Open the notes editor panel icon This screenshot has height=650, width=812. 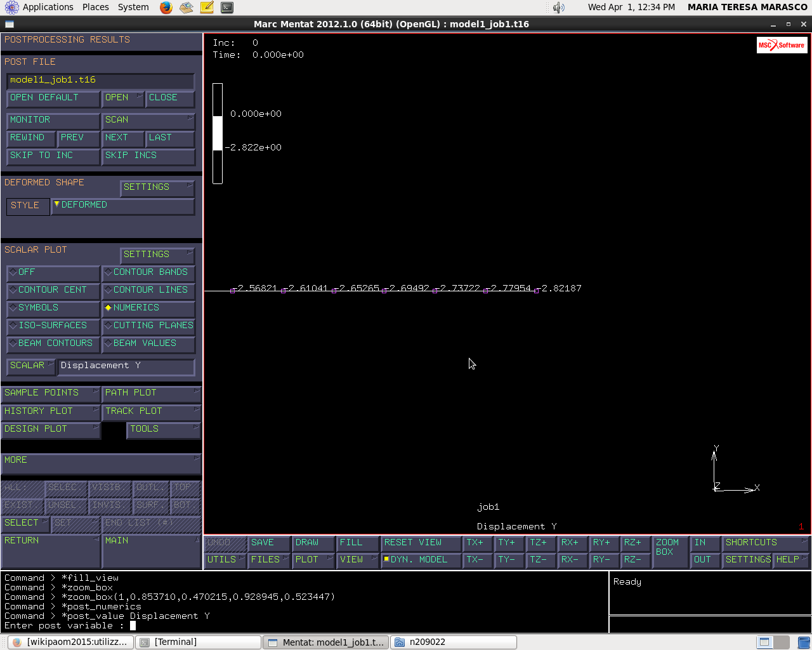click(x=207, y=8)
